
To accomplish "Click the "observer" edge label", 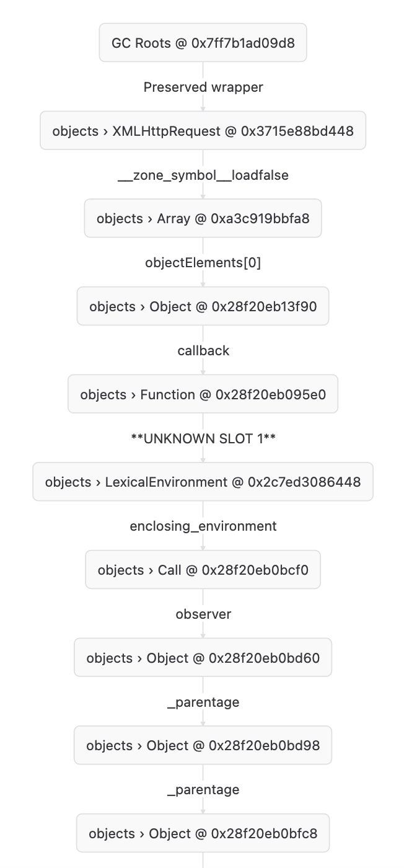I will (203, 614).
